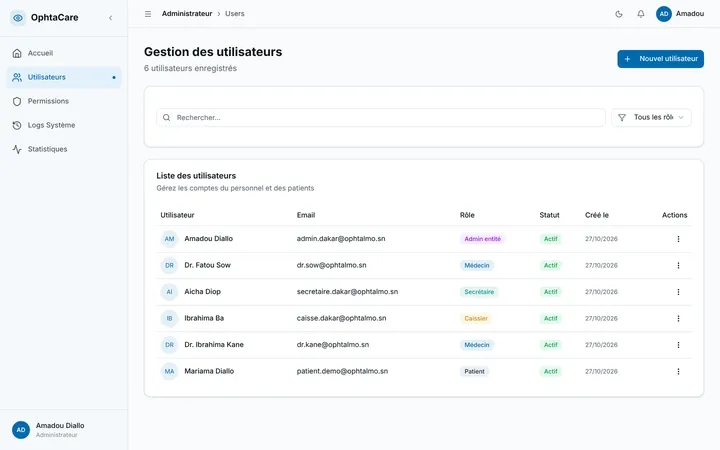Open Permissions in sidebar
Screen dimensions: 720x450
click(x=64, y=101)
